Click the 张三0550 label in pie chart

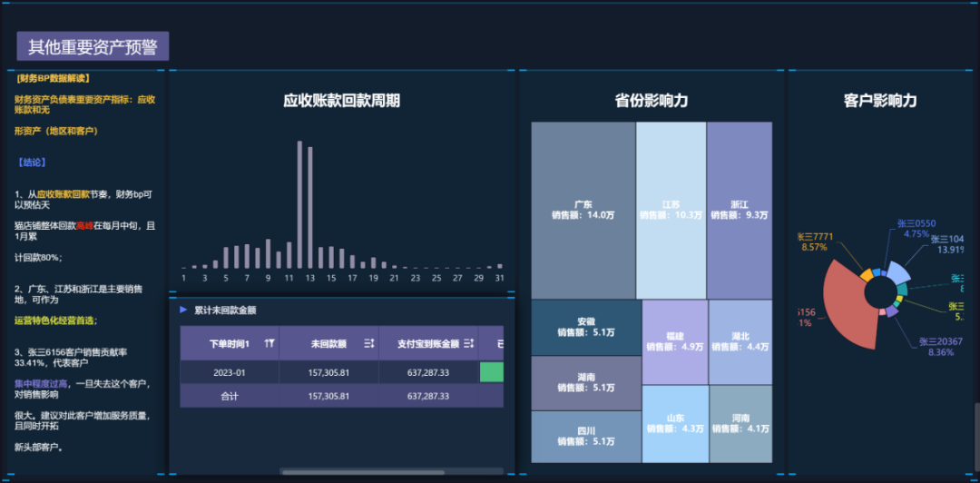(916, 223)
